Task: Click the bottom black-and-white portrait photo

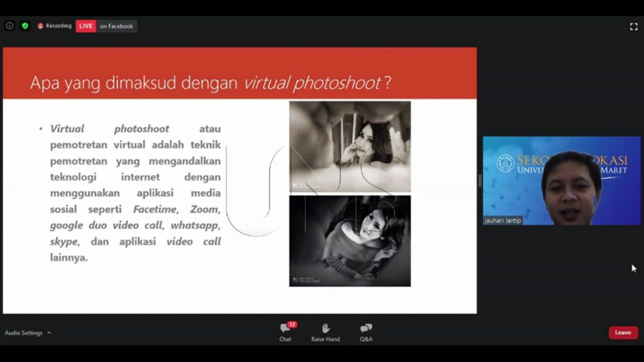Action: click(350, 240)
